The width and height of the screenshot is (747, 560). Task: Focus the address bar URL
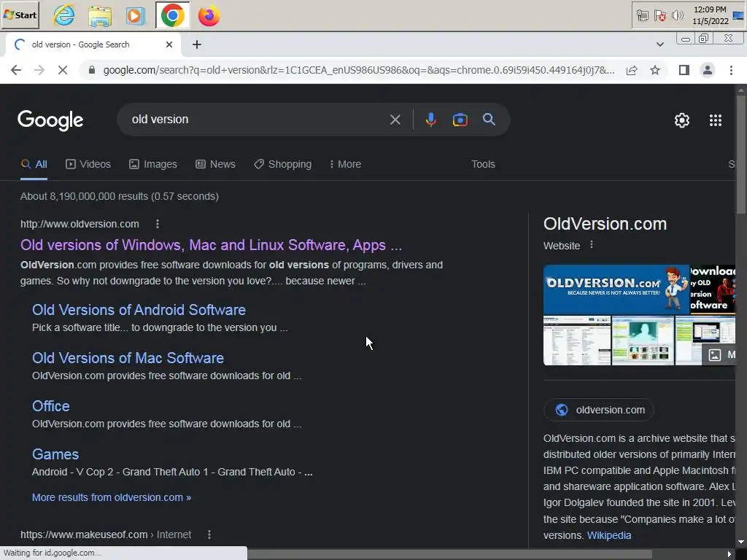pos(358,71)
